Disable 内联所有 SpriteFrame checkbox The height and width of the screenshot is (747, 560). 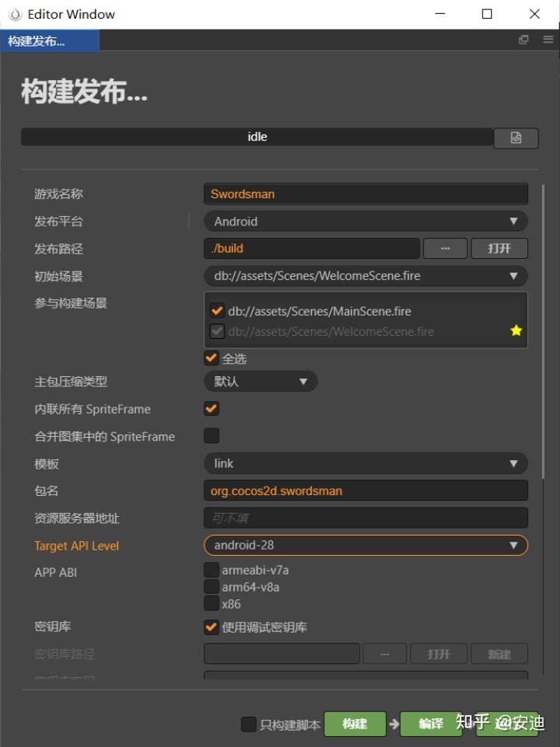tap(211, 409)
